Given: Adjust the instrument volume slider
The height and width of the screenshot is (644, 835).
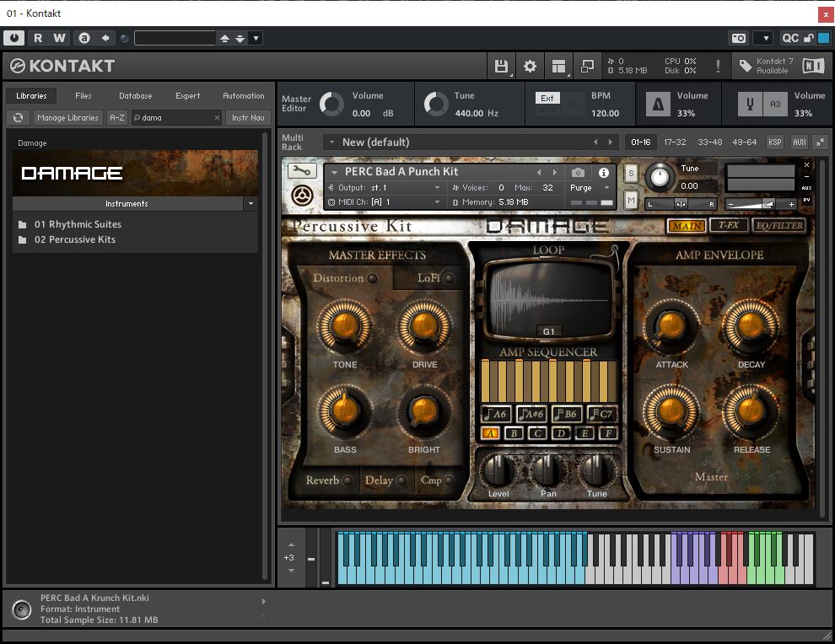Looking at the screenshot, I should [761, 204].
